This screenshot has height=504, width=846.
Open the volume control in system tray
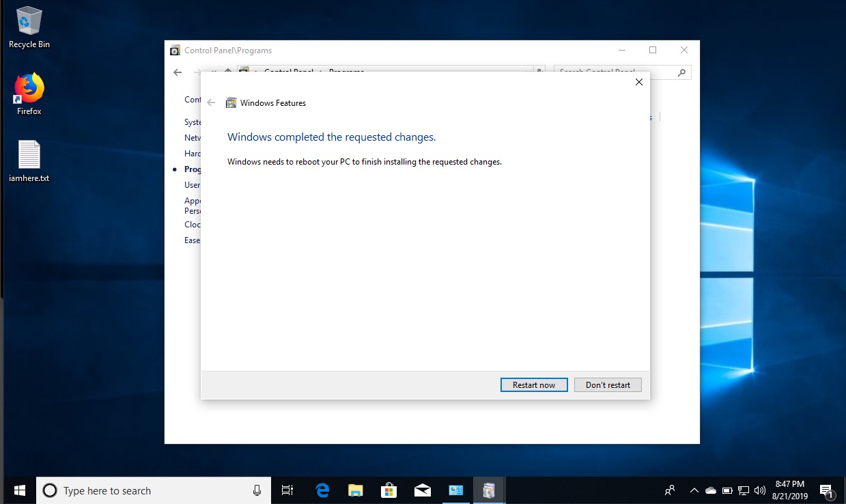coord(760,490)
